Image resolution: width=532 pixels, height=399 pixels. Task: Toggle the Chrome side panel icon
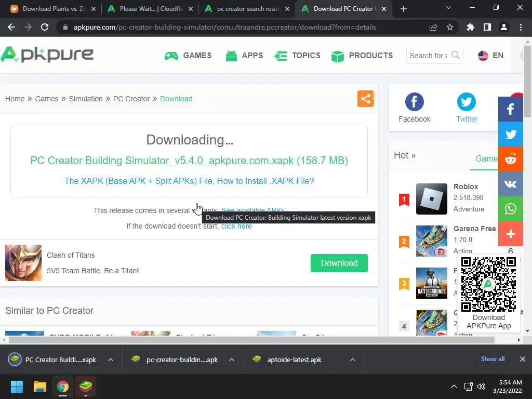click(487, 27)
